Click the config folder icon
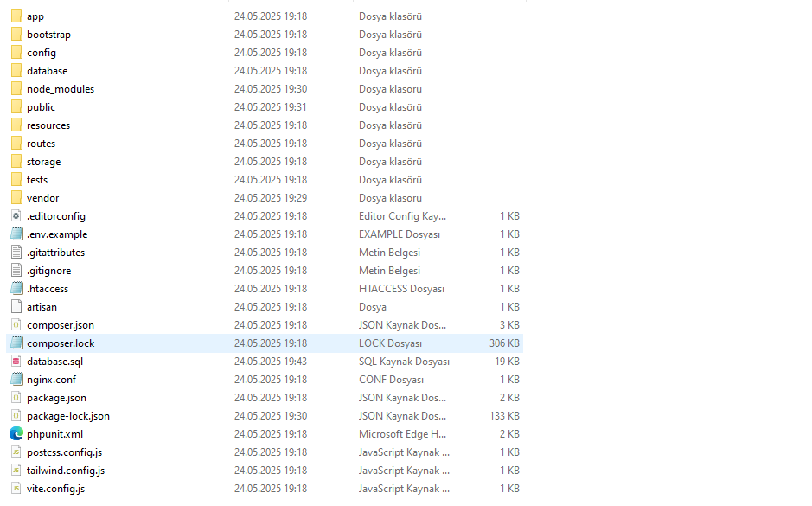Screen dimensions: 812x506 pos(16,52)
